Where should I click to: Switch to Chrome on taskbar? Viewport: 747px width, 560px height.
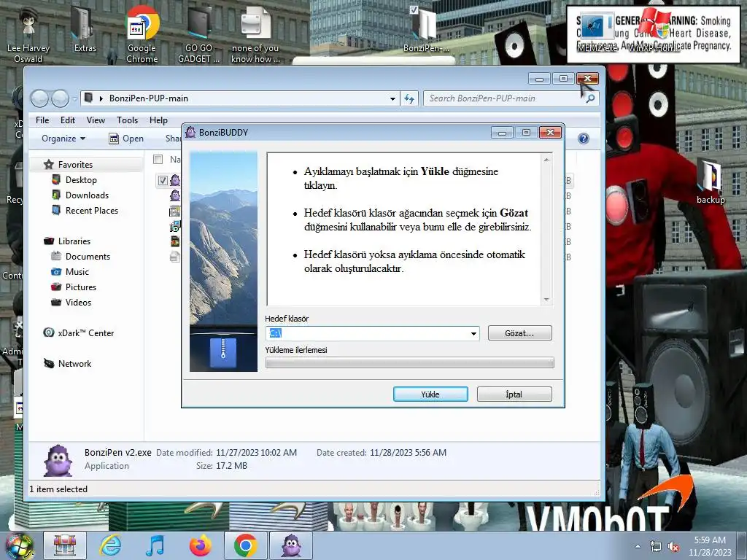pyautogui.click(x=245, y=545)
